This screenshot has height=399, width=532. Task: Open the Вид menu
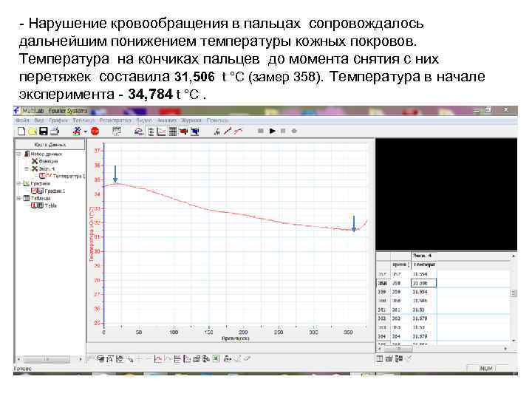point(39,120)
